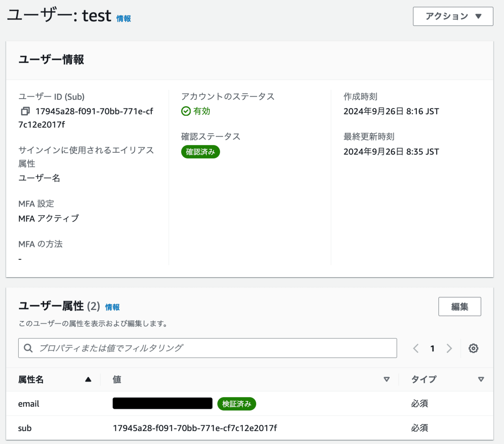Viewport: 504px width, 444px height.
Task: Click the ユーザー: test page title
Action: coord(59,15)
